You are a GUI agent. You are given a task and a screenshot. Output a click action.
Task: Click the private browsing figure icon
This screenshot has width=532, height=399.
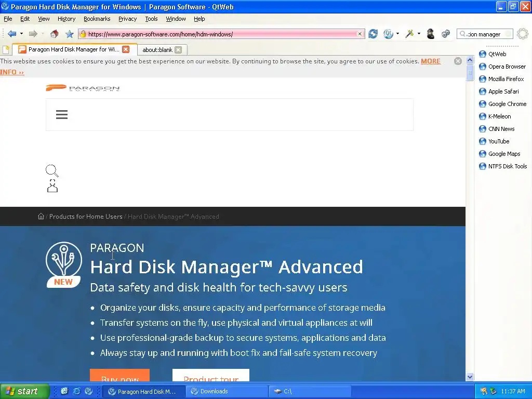point(431,34)
